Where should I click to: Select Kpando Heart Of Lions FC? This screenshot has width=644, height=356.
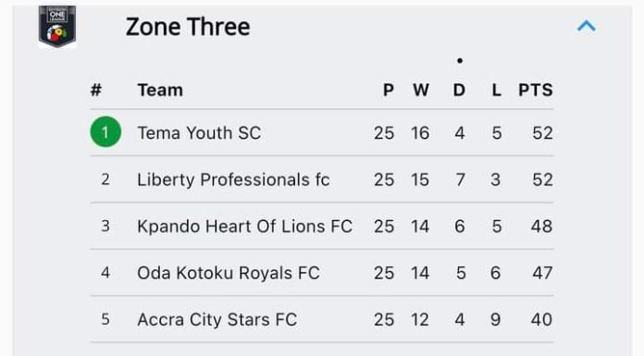pyautogui.click(x=245, y=227)
